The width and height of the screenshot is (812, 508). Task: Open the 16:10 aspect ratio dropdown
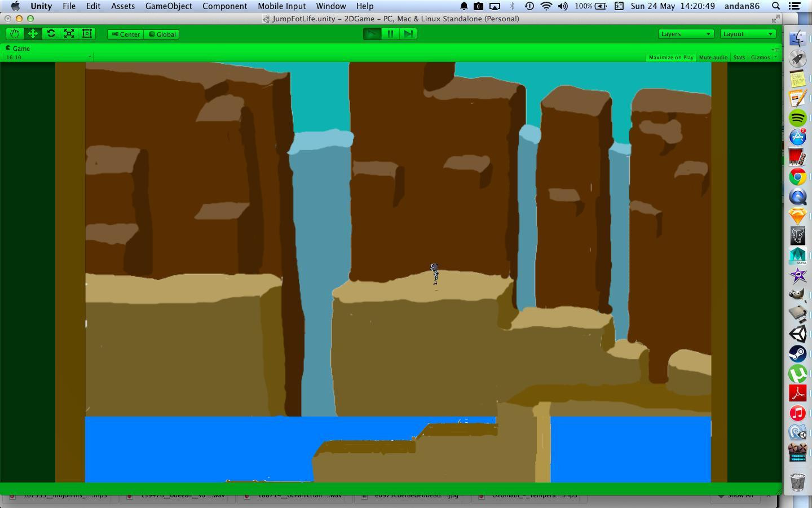48,57
